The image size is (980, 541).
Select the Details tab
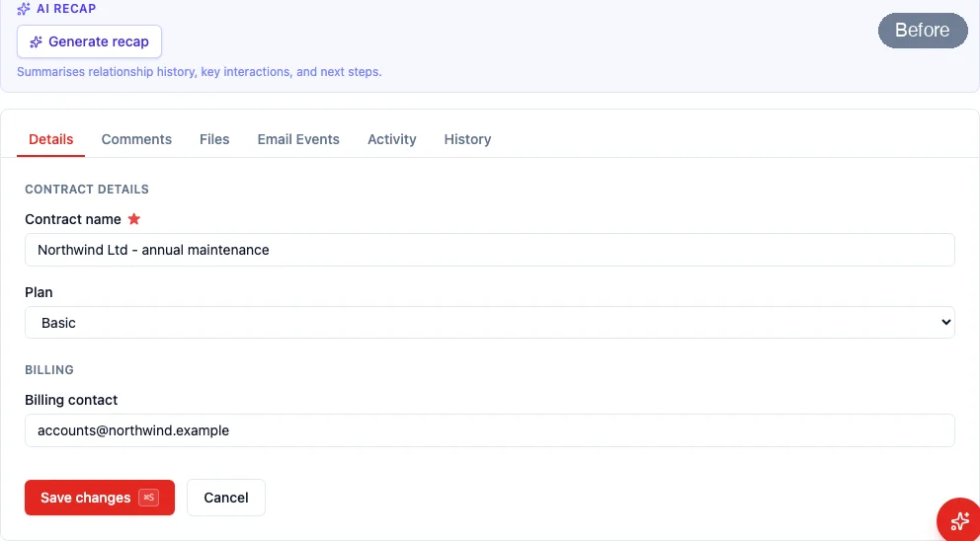point(50,139)
